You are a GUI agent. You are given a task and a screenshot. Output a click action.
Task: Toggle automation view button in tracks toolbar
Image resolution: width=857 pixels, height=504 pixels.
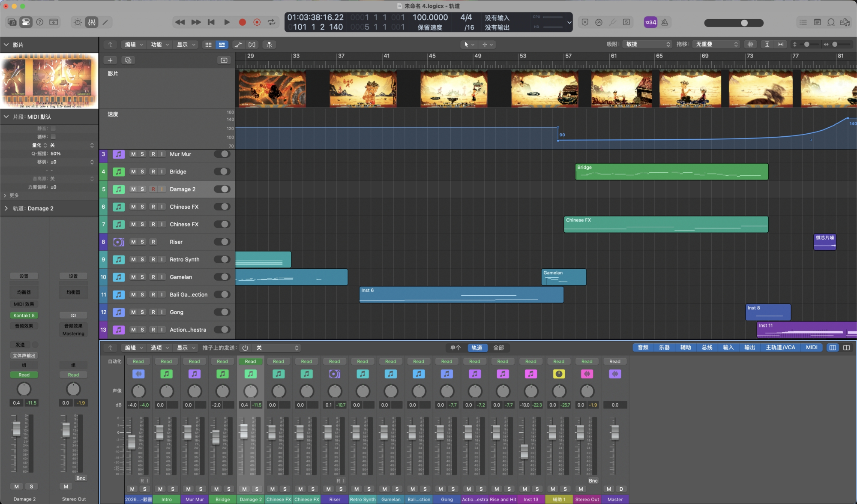pos(238,45)
